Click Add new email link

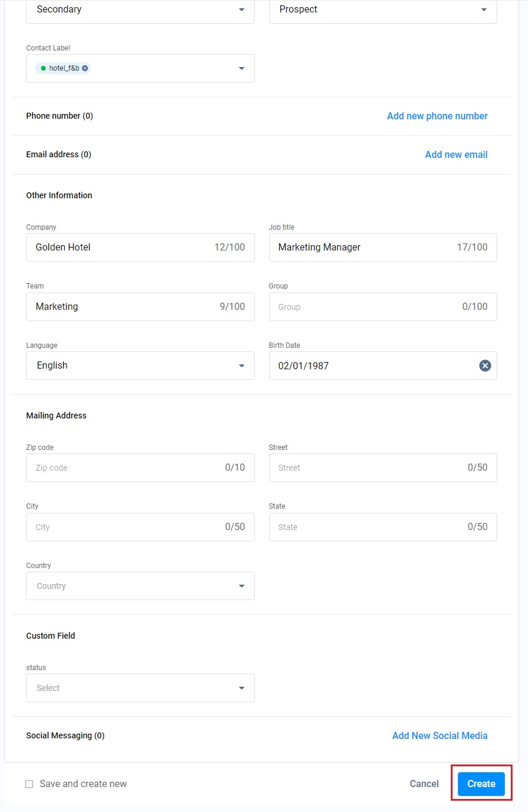coord(456,155)
